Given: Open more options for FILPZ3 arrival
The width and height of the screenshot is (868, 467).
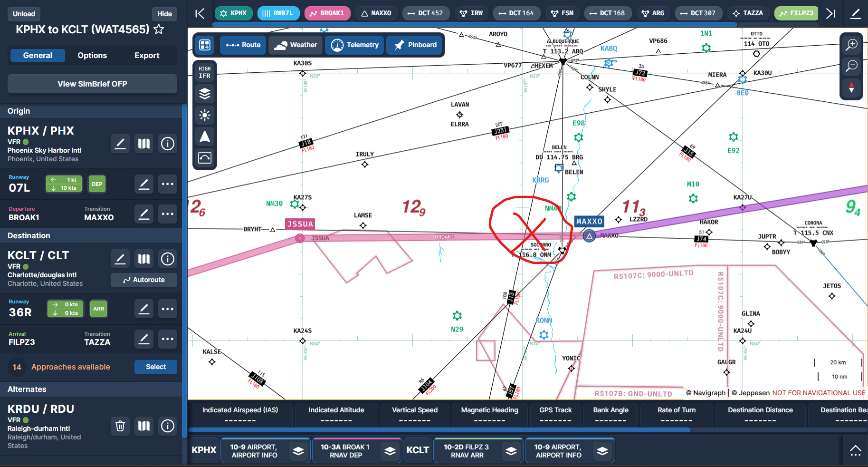Looking at the screenshot, I should (168, 339).
